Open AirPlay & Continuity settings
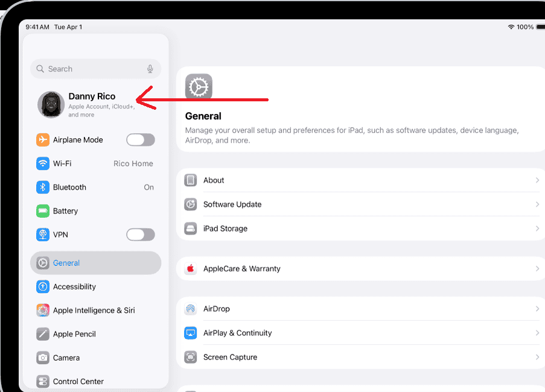Viewport: 545px width, 392px height. (360, 333)
